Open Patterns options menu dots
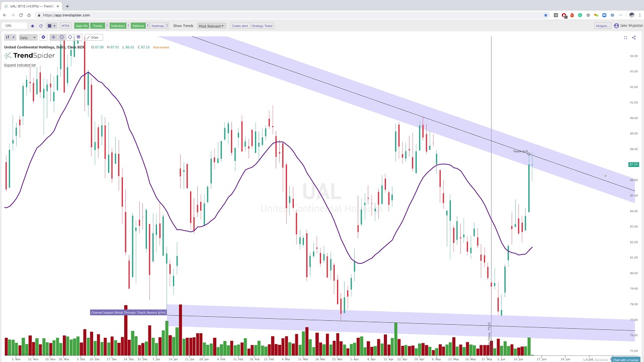Image resolution: width=644 pixels, height=362 pixels. [x=147, y=26]
